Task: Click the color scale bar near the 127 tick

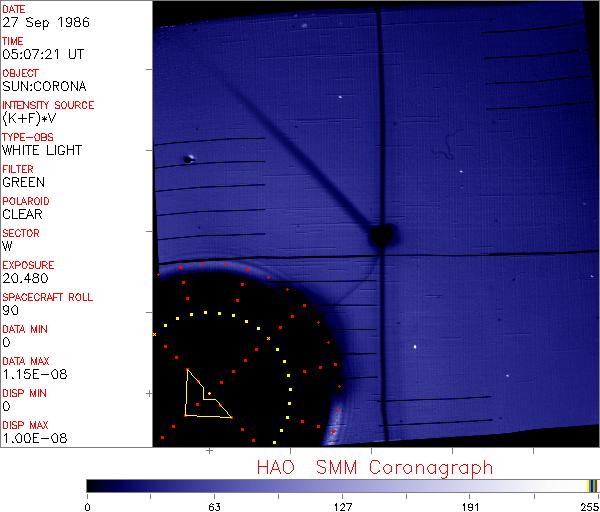Action: (x=342, y=485)
